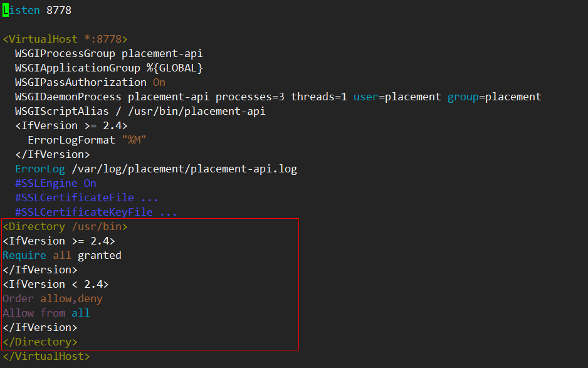Click the #SSLCertificateKeyFile comment line

point(96,213)
